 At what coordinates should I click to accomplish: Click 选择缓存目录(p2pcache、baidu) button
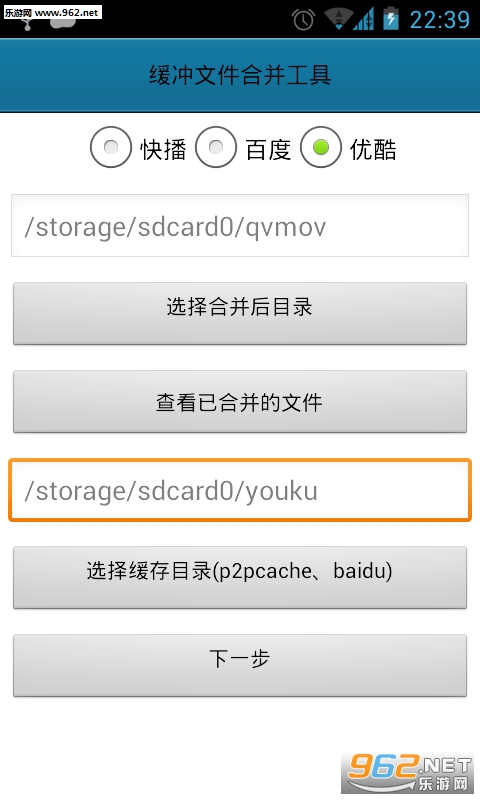(240, 577)
